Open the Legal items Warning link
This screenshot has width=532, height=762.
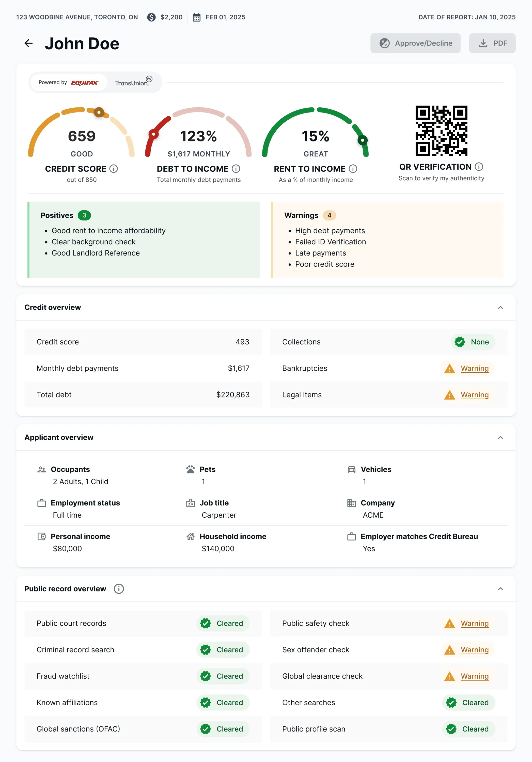coord(474,395)
